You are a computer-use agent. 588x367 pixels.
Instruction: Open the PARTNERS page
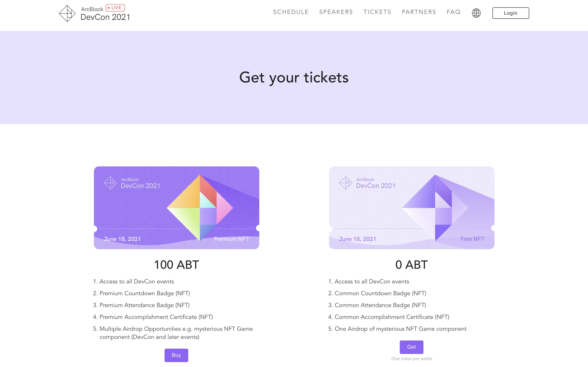pyautogui.click(x=419, y=12)
